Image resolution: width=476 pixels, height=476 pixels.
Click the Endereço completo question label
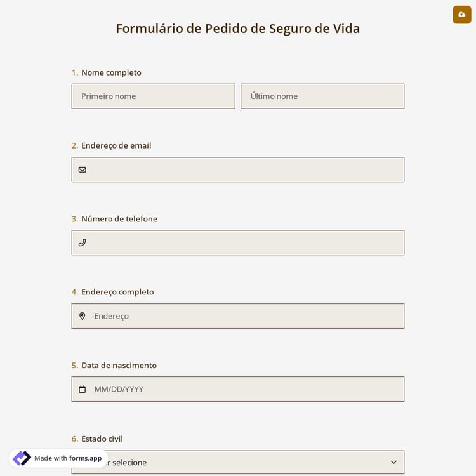[x=117, y=292]
